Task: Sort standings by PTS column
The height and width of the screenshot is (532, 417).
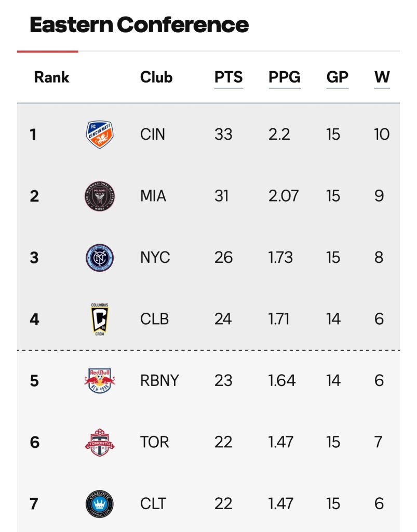Action: pyautogui.click(x=228, y=77)
